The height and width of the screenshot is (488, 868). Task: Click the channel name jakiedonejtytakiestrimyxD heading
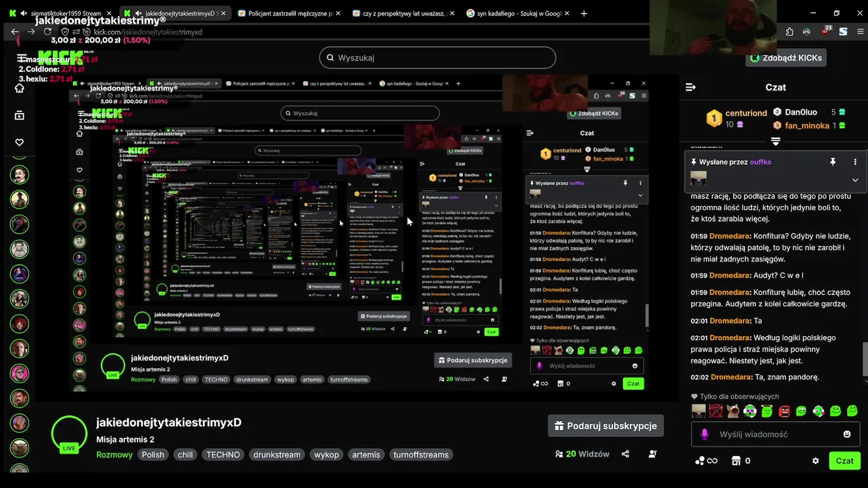pos(169,422)
